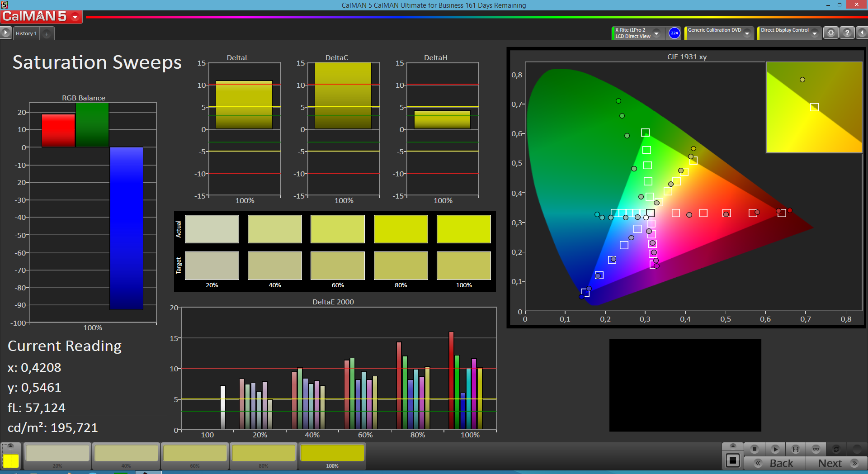Click the x: 0,4208 reading value

point(34,367)
